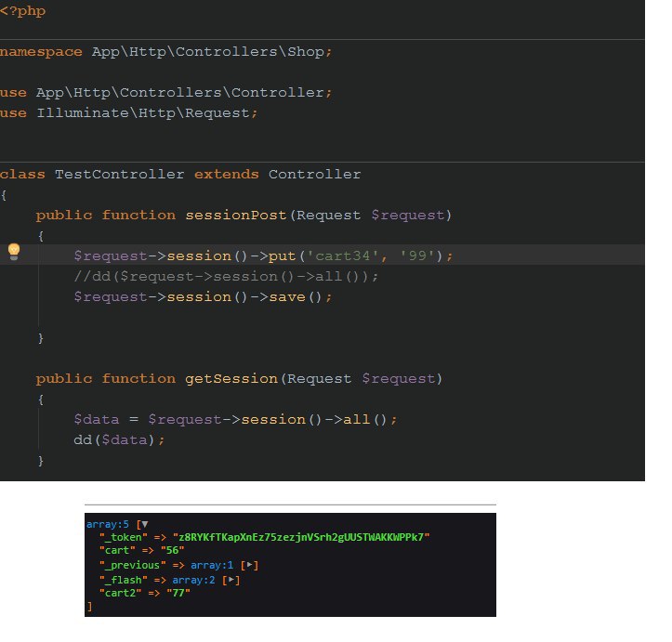672x642 pixels.
Task: Click the "cart" key in dump
Action: [117, 550]
